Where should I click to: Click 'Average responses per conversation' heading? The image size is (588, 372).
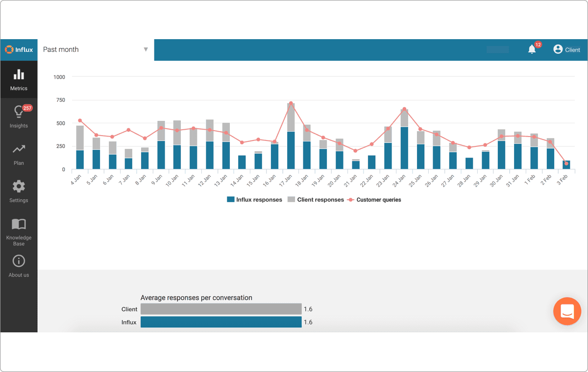coord(196,298)
